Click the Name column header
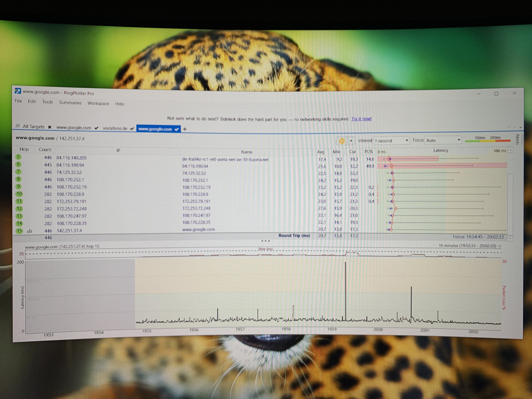 point(247,152)
